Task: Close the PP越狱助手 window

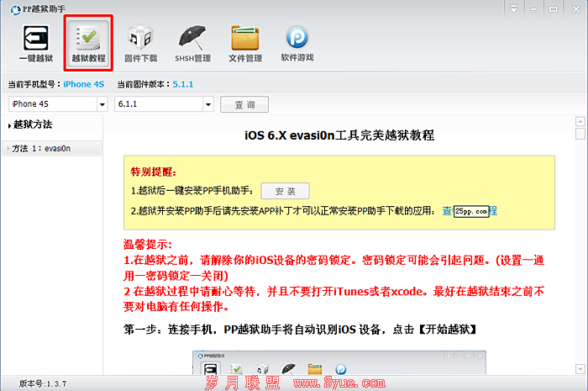Action: [x=576, y=8]
